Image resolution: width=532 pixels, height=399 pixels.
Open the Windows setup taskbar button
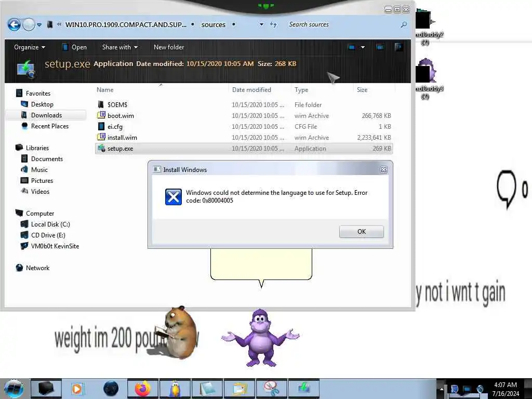tap(304, 389)
